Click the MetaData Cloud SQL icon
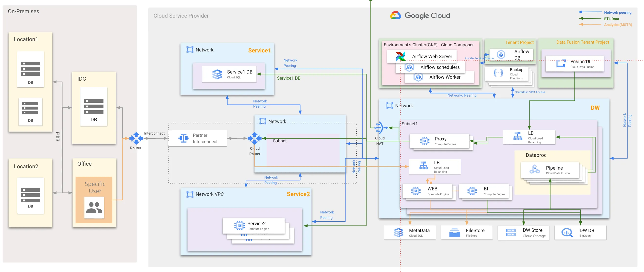Viewport: 644px width, 272px height. pos(398,233)
